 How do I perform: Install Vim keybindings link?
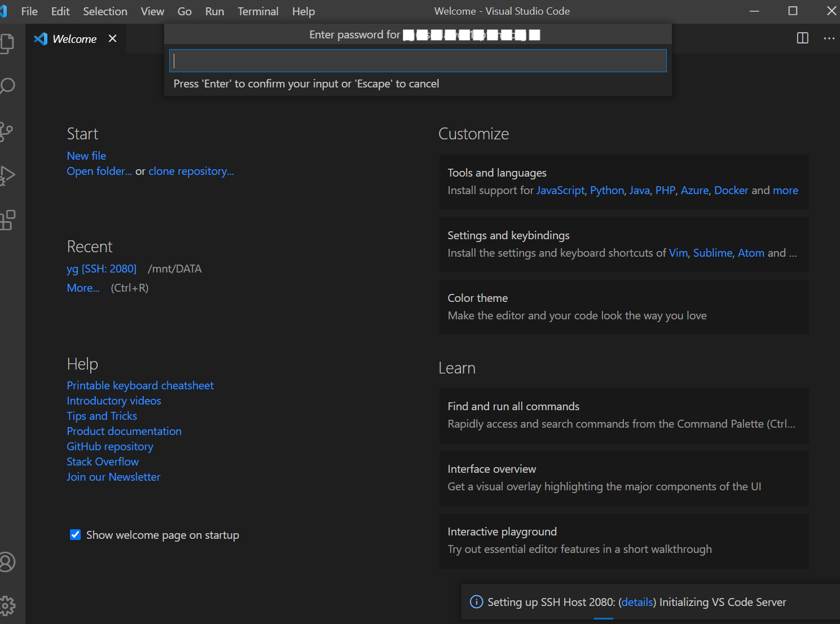click(678, 253)
